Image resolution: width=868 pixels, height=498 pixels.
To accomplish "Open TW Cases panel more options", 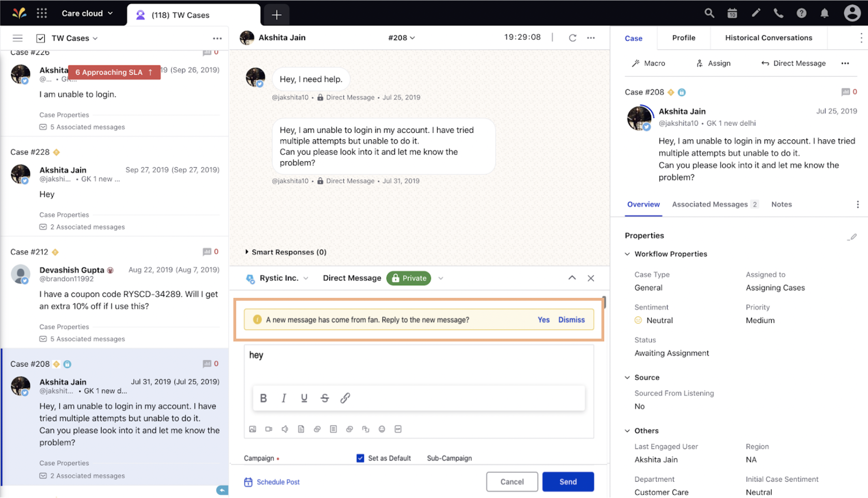I will pos(217,38).
